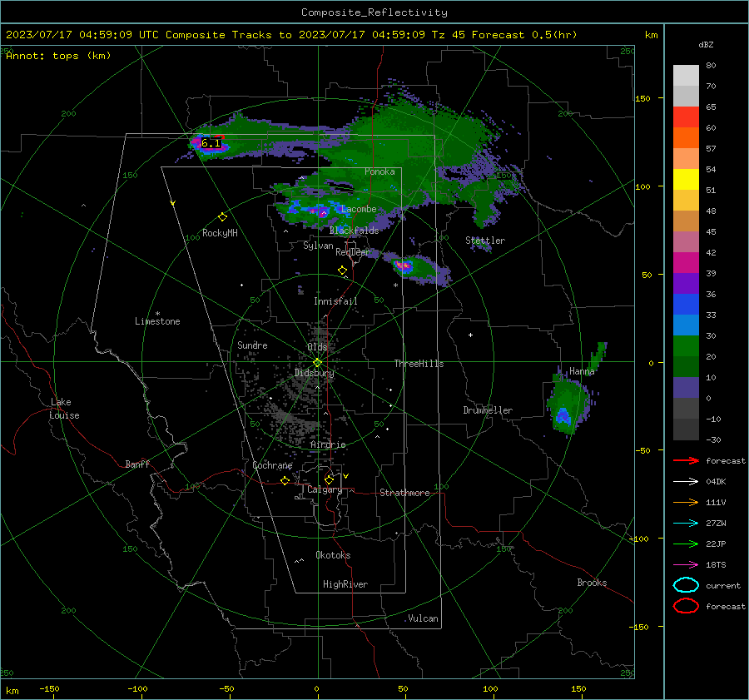Click the white 04DK arrow legend icon
The image size is (749, 700).
tap(686, 481)
